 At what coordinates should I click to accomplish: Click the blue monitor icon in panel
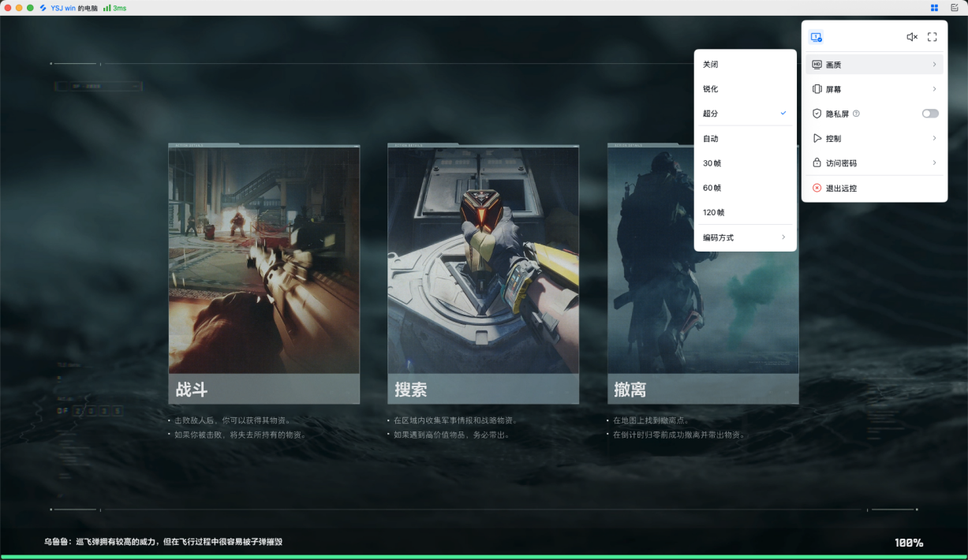pos(816,37)
